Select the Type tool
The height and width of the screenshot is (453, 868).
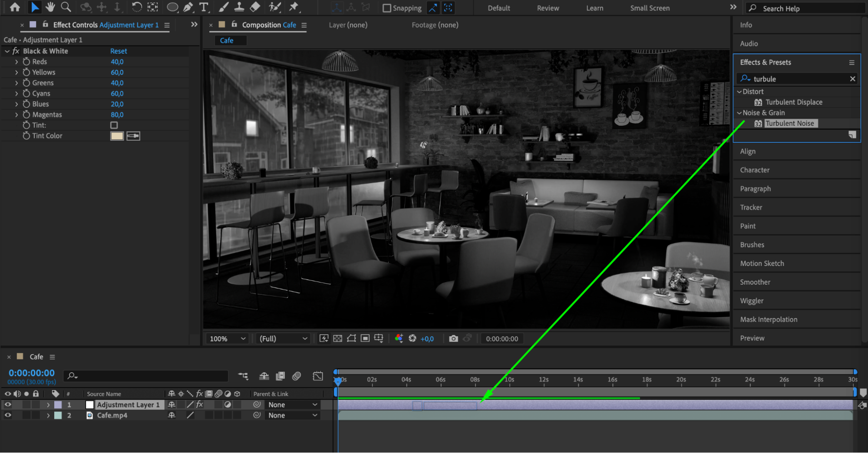point(203,7)
